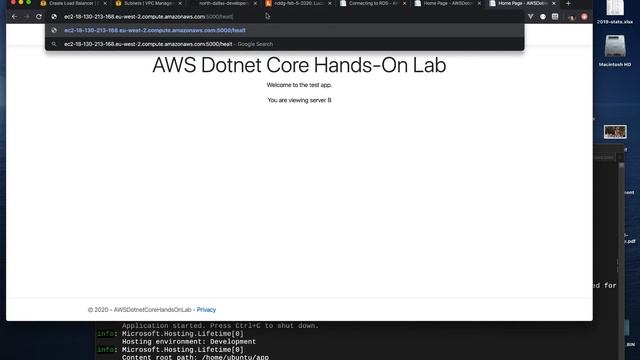Open the browser profile avatar
This screenshot has width=640, height=360.
pyautogui.click(x=571, y=17)
